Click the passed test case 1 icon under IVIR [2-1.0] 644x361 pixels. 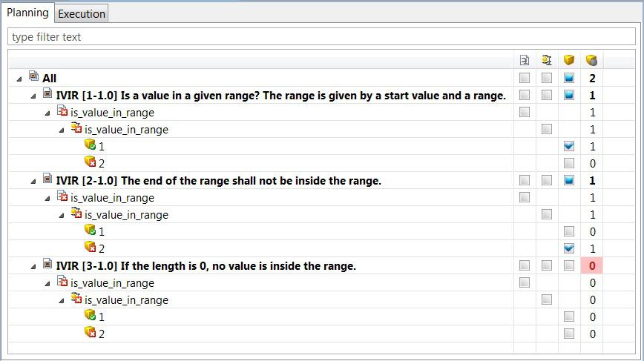(90, 230)
